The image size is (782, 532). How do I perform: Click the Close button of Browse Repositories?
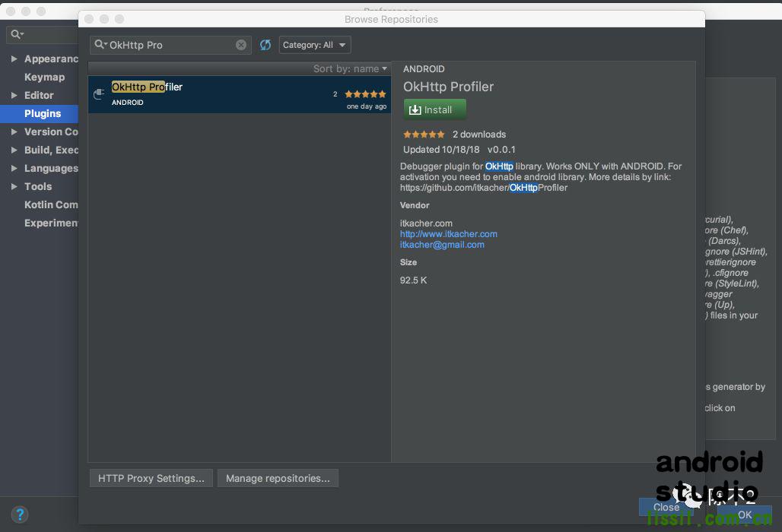click(x=666, y=507)
